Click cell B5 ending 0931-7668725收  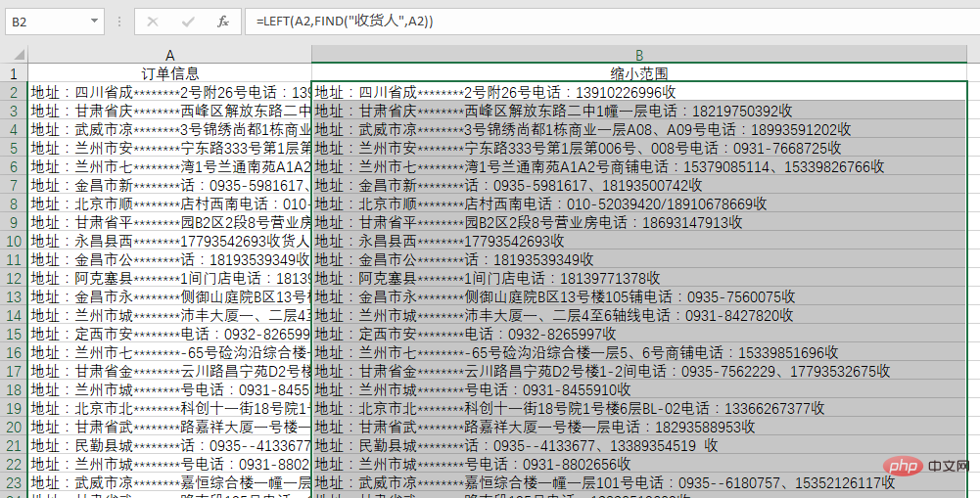click(x=638, y=148)
